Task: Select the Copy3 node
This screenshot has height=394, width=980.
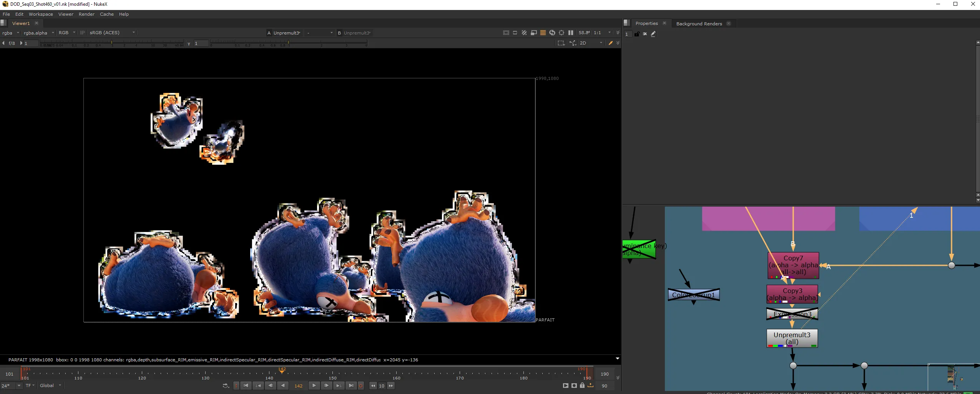Action: click(x=792, y=294)
